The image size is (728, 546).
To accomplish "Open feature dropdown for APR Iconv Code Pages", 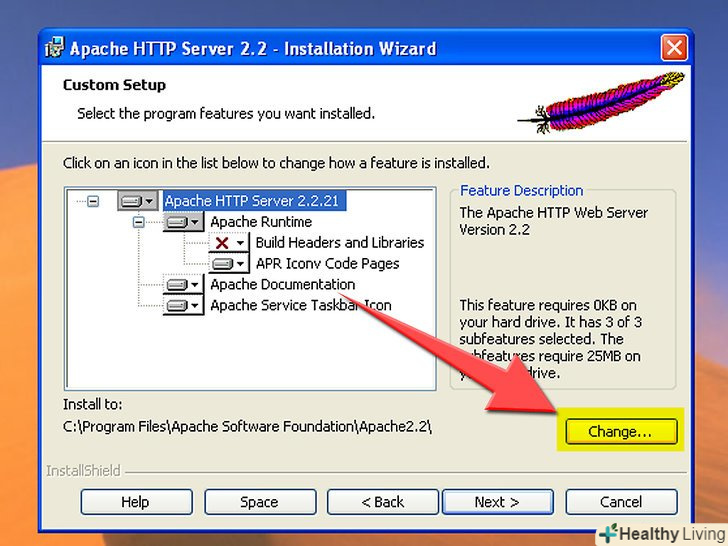I will click(228, 264).
